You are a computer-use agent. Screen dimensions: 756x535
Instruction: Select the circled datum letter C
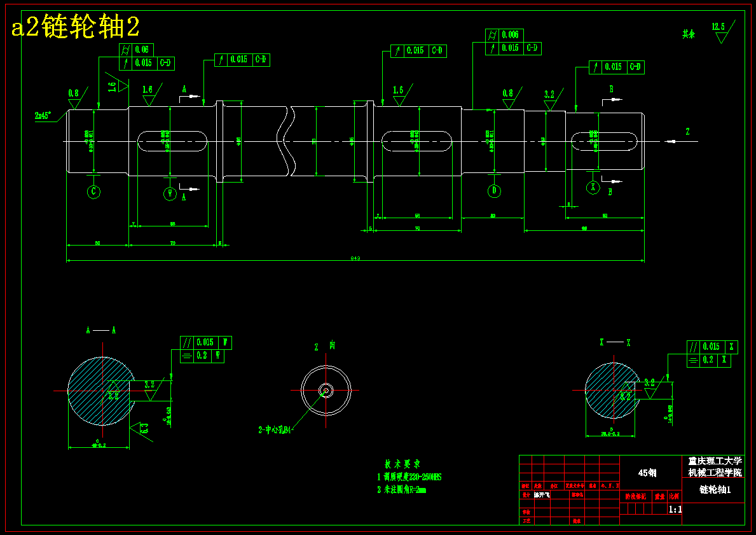[93, 191]
